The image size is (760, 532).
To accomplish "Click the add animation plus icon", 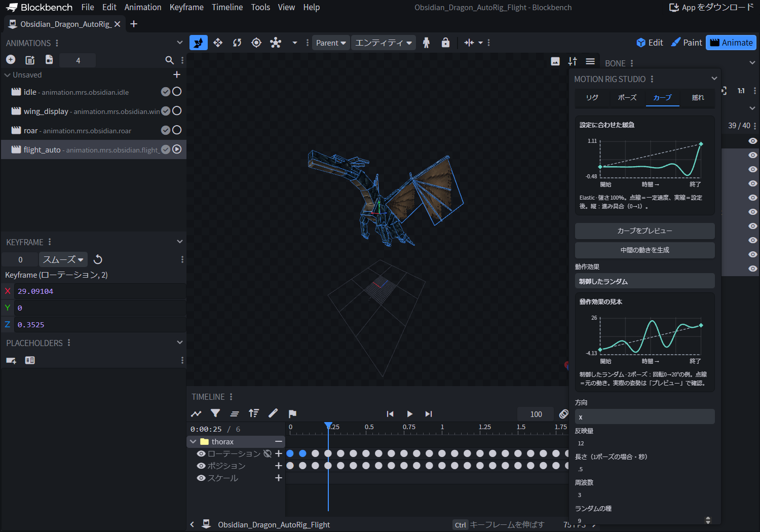I will [11, 60].
